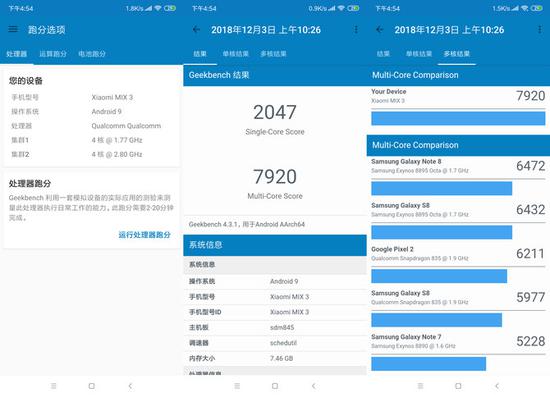This screenshot has height=397, width=550.
Task: Open overflow menu in right screen header
Action: pos(539,29)
